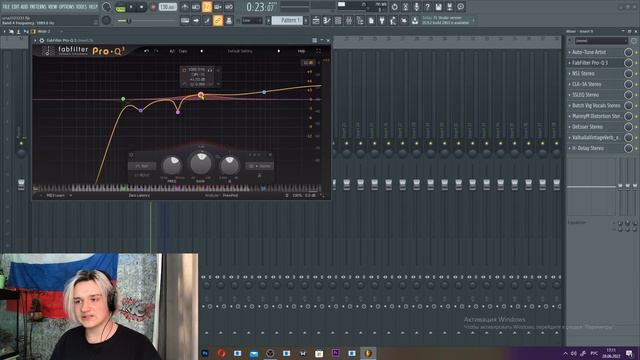Open the Pattern 1 selector
This screenshot has height=360, width=640.
pos(287,20)
